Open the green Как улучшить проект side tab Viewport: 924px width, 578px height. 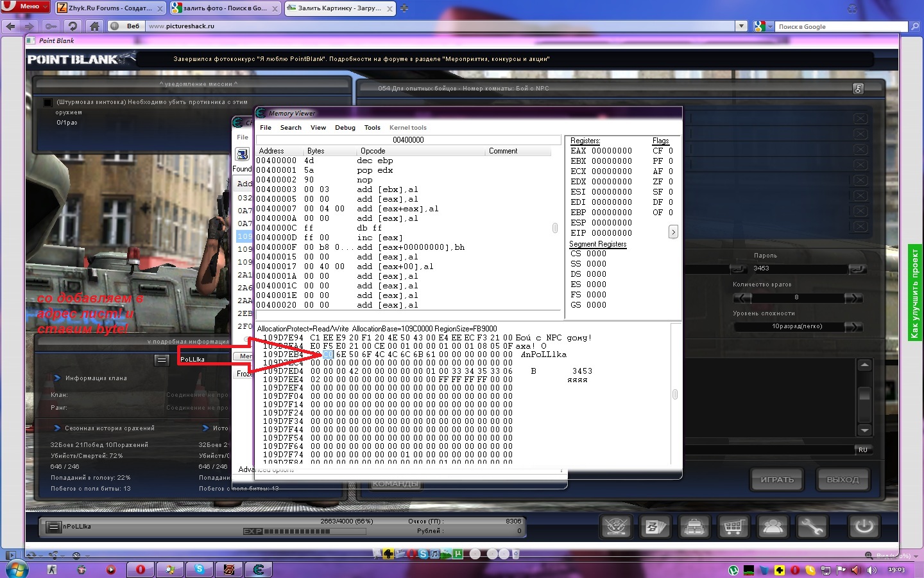tap(914, 293)
